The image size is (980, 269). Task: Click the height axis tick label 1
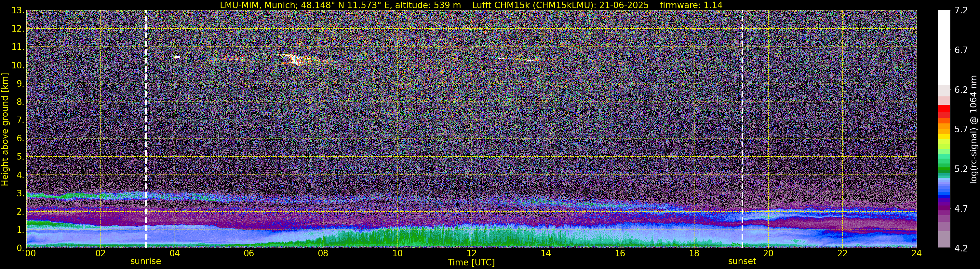point(20,230)
